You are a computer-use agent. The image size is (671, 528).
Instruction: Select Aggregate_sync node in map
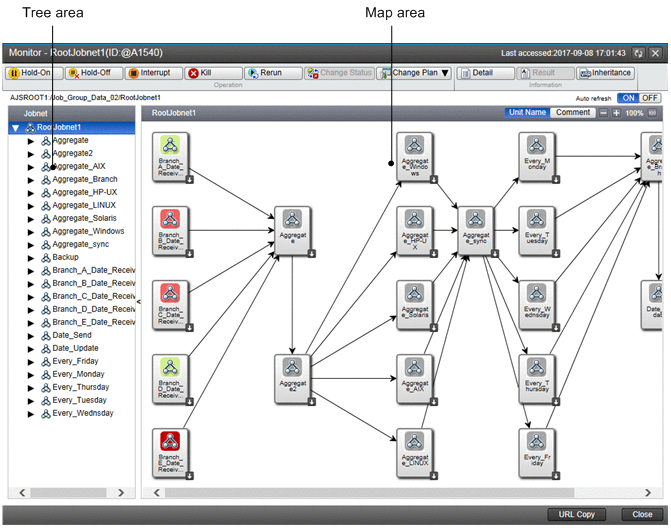coord(476,231)
